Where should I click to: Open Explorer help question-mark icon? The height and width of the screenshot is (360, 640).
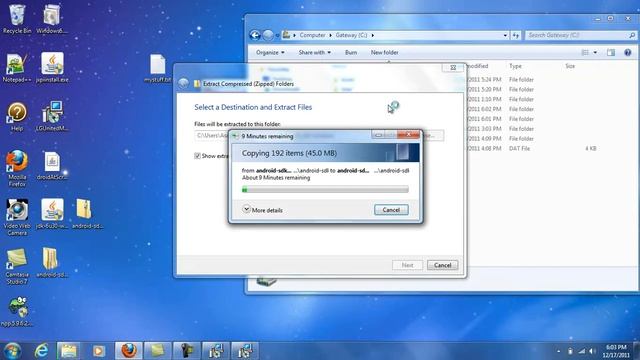click(x=628, y=52)
